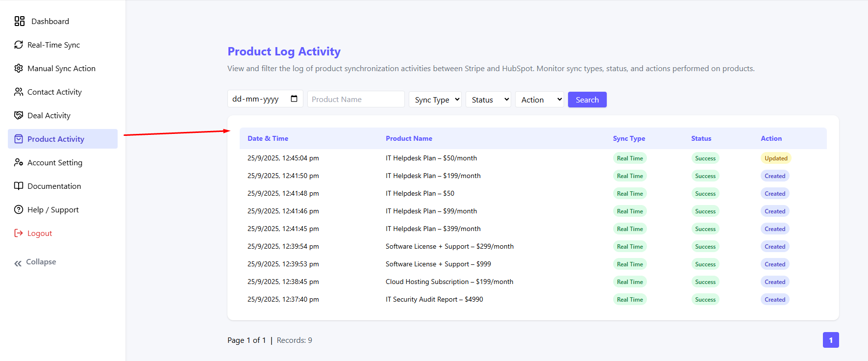Expand the Action filter dropdown
The height and width of the screenshot is (361, 868).
[540, 100]
